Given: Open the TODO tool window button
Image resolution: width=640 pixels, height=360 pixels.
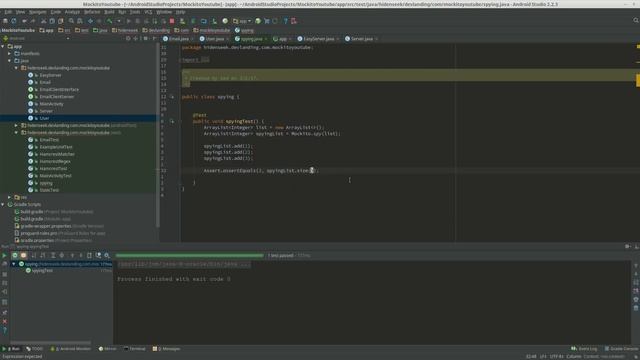Looking at the screenshot, I should (35, 349).
